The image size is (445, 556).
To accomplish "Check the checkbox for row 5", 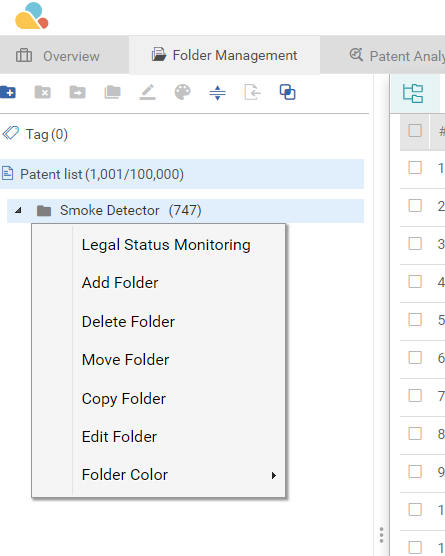I will (415, 319).
